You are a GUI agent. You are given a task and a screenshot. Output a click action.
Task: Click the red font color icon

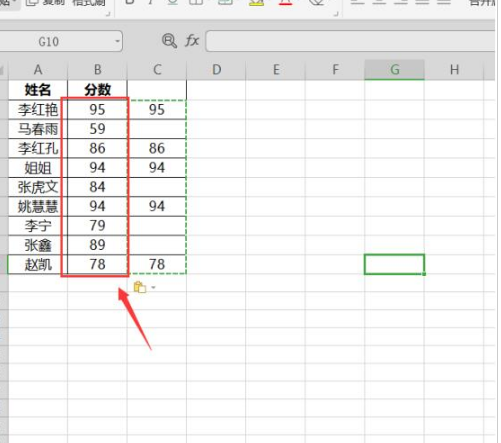click(285, 3)
